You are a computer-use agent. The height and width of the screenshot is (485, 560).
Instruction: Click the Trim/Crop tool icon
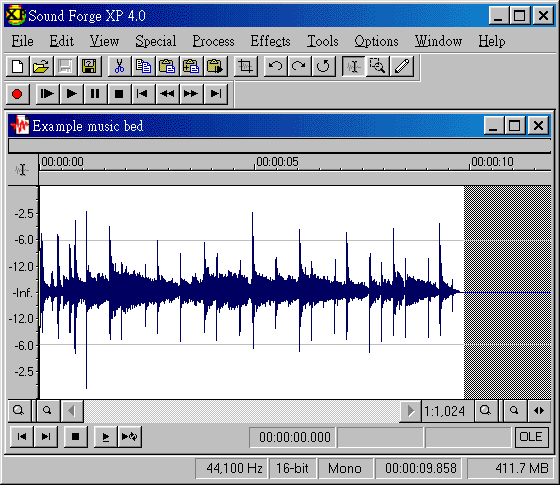[245, 66]
